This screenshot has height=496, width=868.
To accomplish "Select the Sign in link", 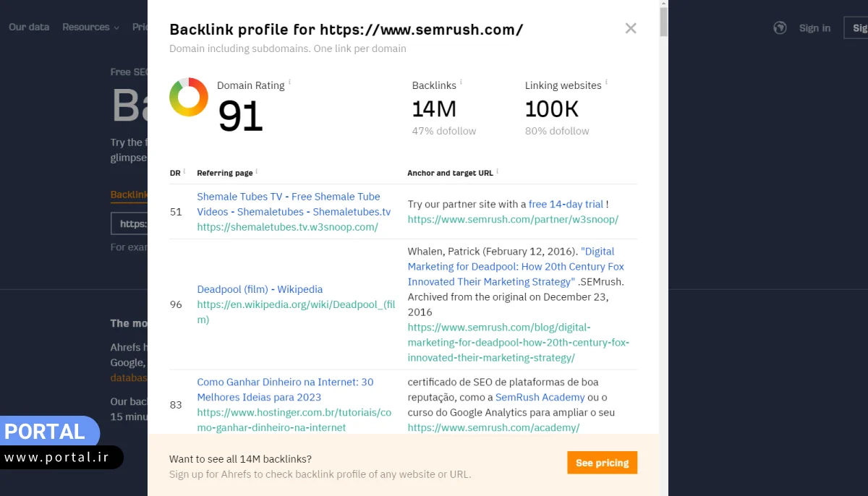I will (814, 27).
